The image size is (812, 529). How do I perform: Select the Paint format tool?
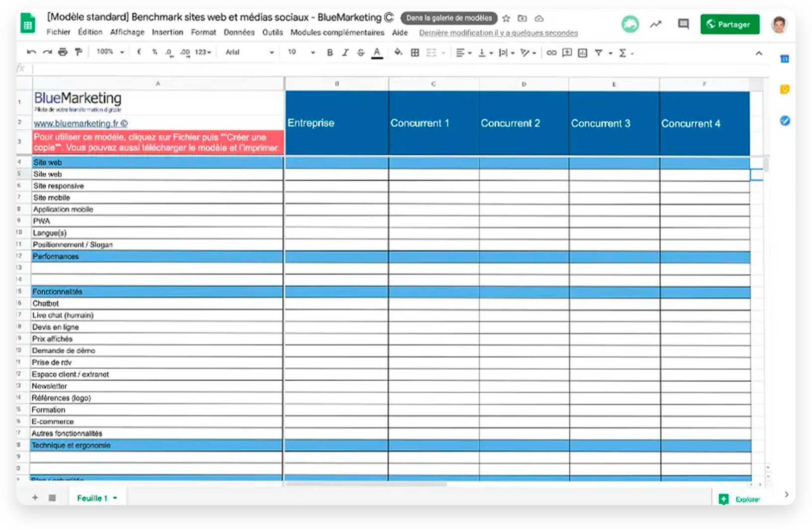tap(78, 51)
